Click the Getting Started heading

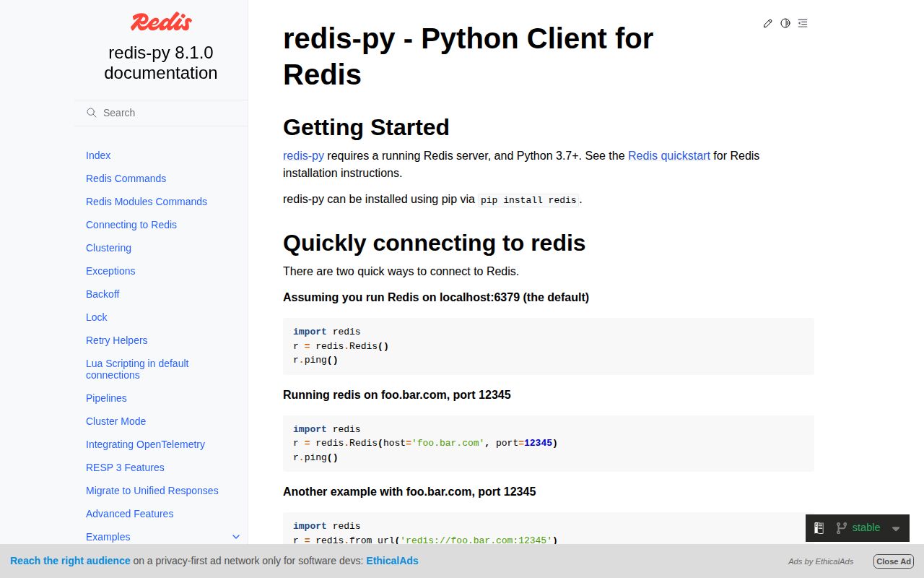[x=366, y=127]
